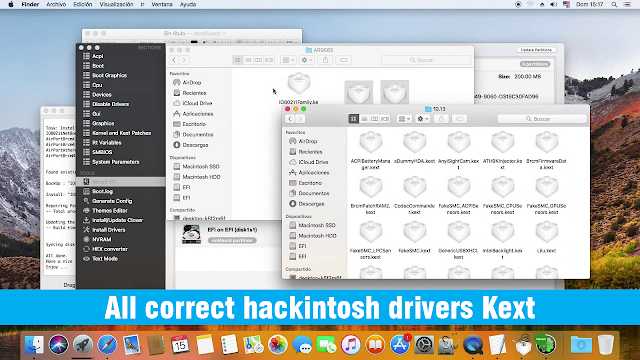Open arrange-by dropdown in 10.13 window
Screen dimensions: 640x360
[404, 119]
